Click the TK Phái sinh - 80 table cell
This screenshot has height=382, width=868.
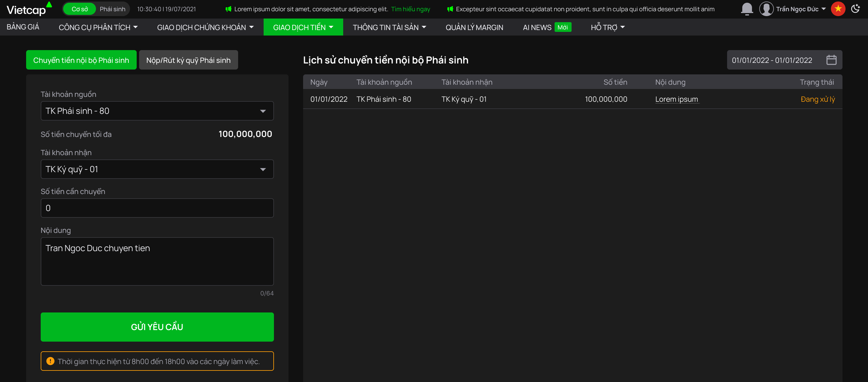click(x=384, y=99)
